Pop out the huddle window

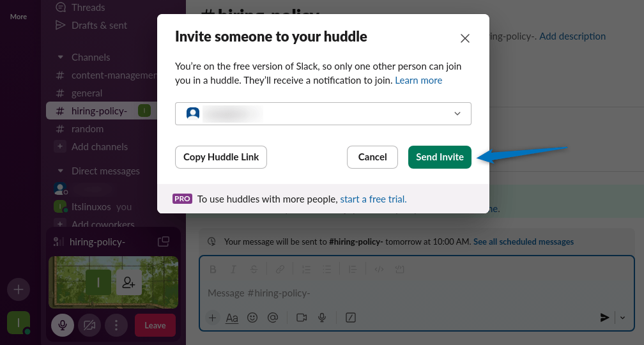164,241
